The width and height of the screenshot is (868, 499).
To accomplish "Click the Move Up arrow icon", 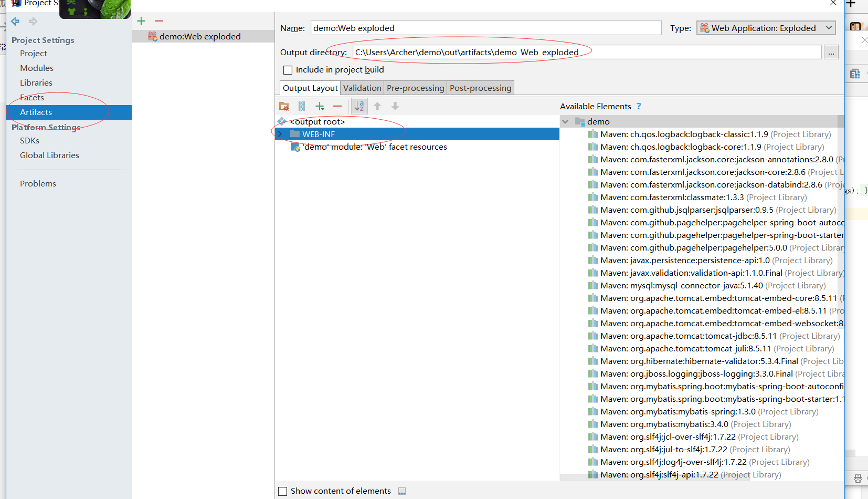I will point(377,106).
